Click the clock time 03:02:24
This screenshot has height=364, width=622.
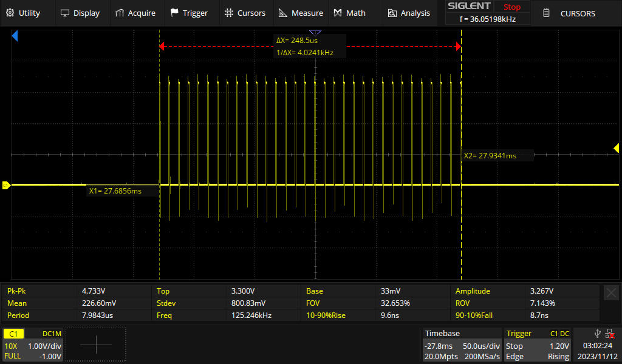point(598,345)
